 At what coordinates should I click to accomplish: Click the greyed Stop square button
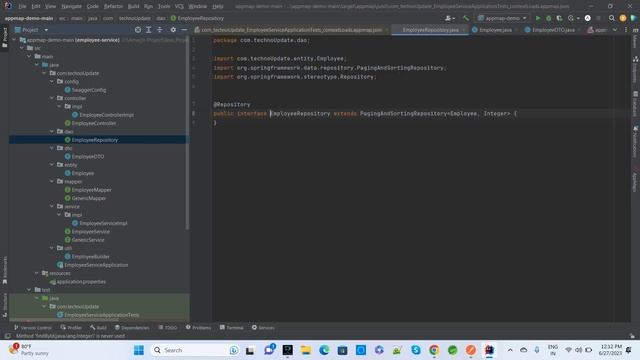pos(598,18)
